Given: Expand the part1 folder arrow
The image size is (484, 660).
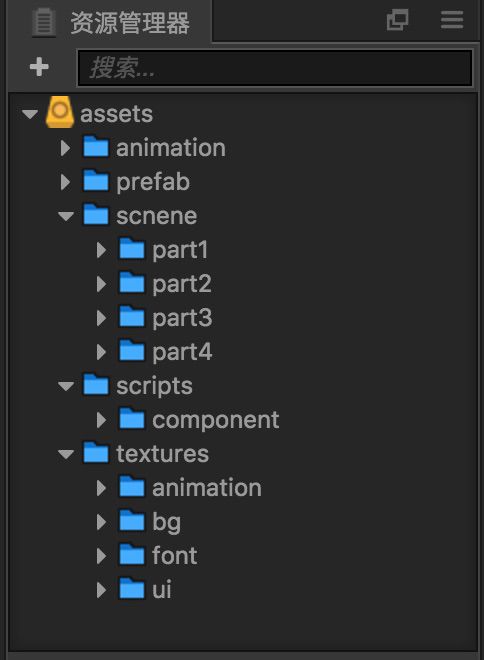Looking at the screenshot, I should [101, 250].
